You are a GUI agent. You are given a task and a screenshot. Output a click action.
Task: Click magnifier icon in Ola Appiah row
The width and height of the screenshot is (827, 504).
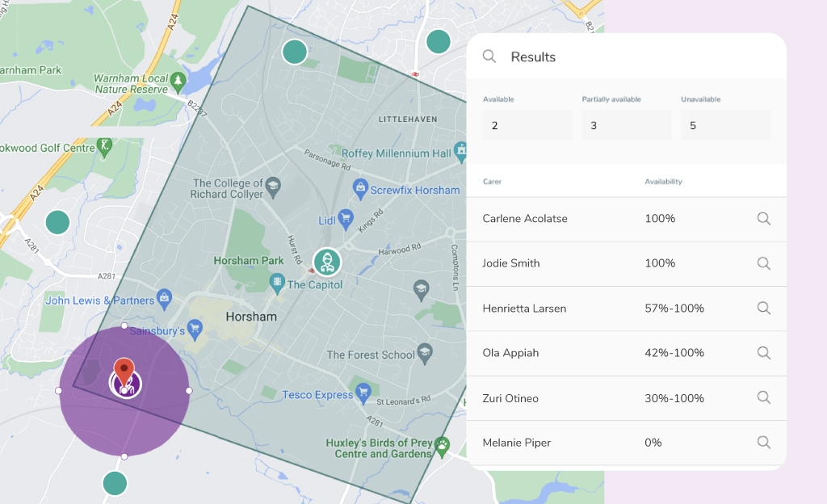point(763,353)
